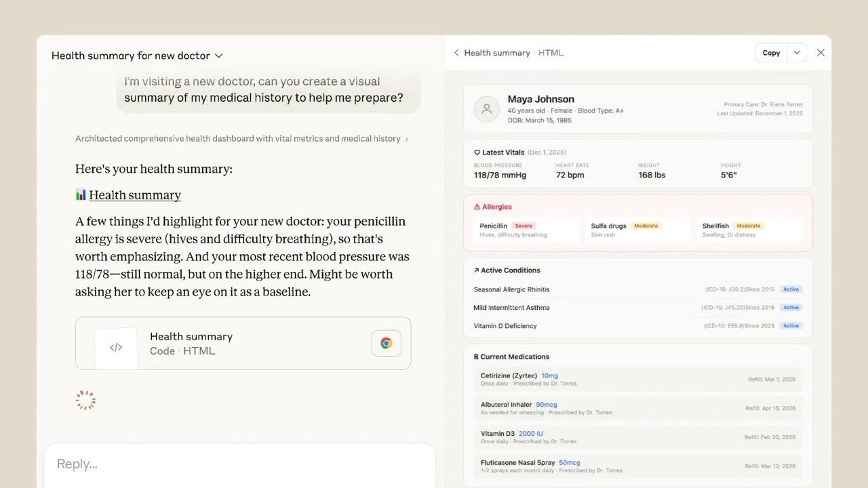Click the Moderate badge on Shellfish

(749, 226)
